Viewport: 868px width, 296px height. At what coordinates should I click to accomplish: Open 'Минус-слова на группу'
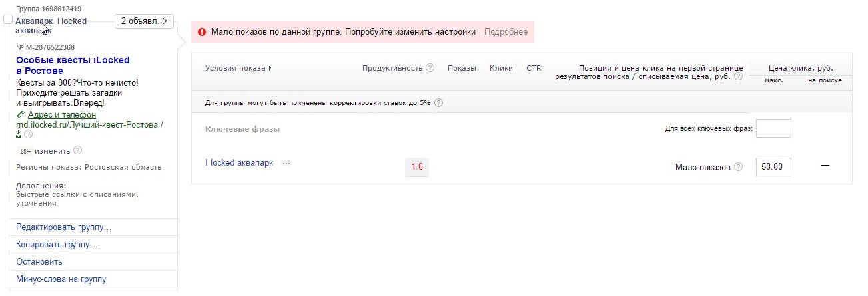[61, 279]
